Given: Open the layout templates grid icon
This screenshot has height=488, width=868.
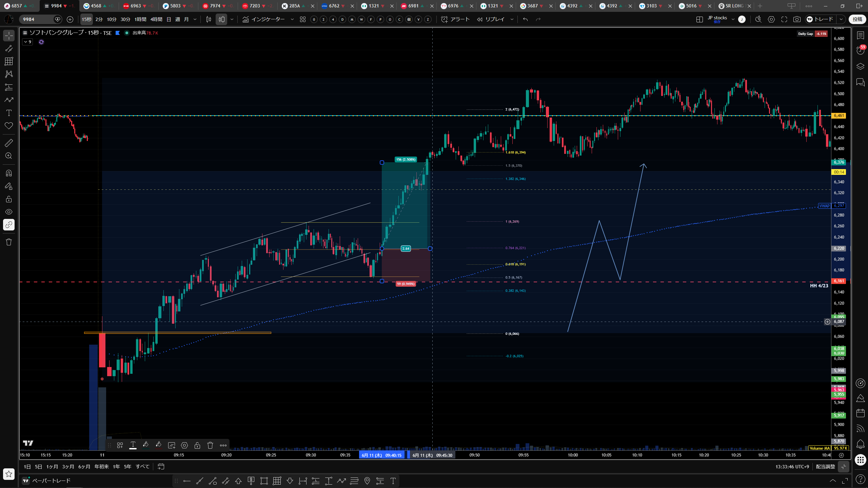Looking at the screenshot, I should [x=303, y=19].
